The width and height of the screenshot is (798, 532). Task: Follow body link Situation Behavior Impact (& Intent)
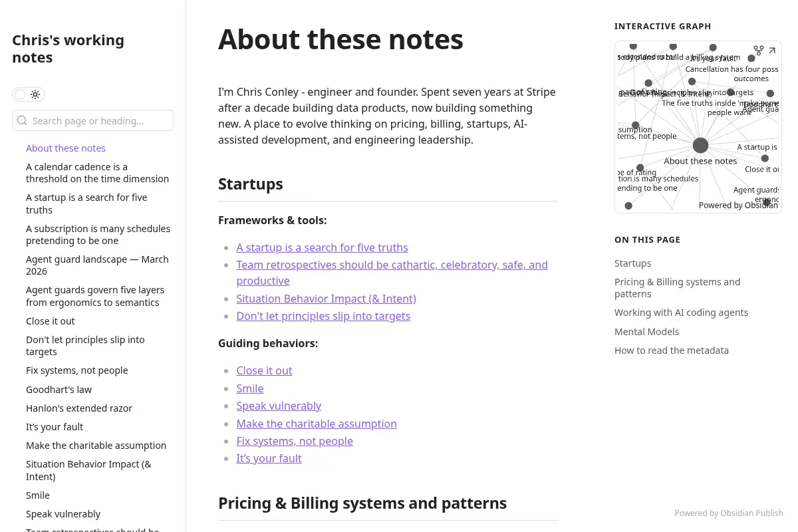click(326, 299)
